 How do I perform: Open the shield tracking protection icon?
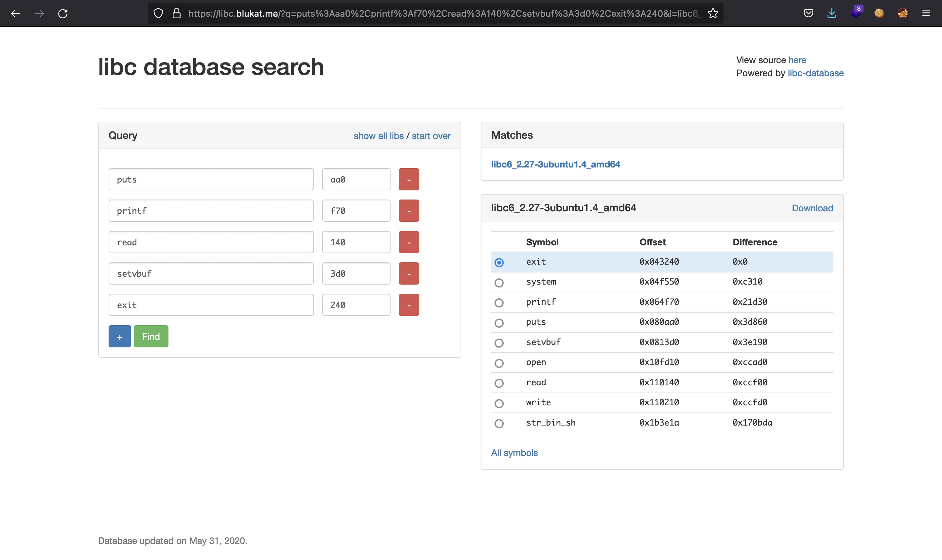click(x=158, y=14)
